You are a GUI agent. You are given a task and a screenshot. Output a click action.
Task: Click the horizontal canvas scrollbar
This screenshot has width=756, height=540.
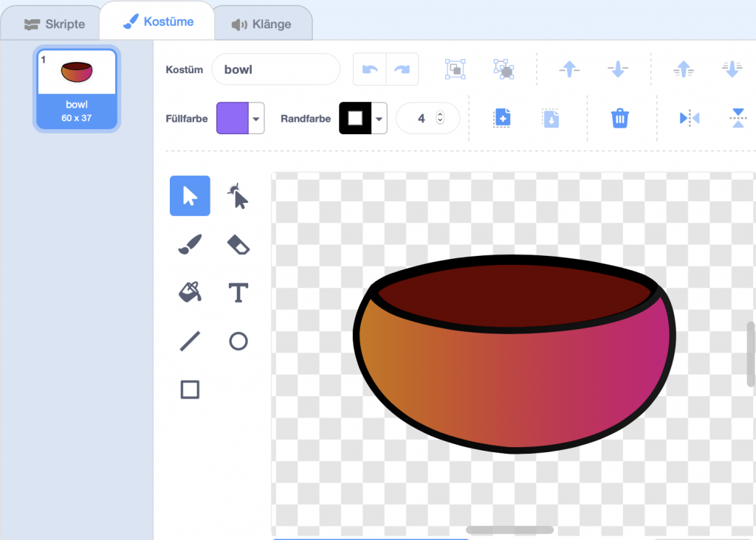(x=509, y=530)
